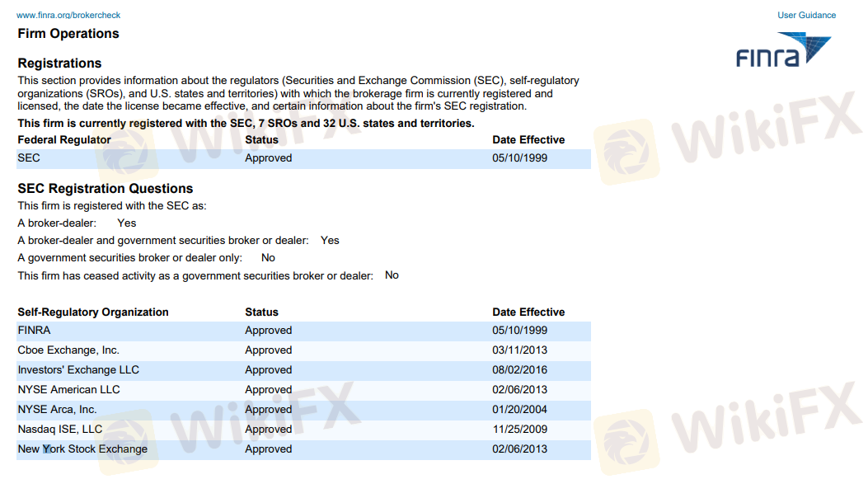Click the FINRA row in SRO table

point(303,331)
